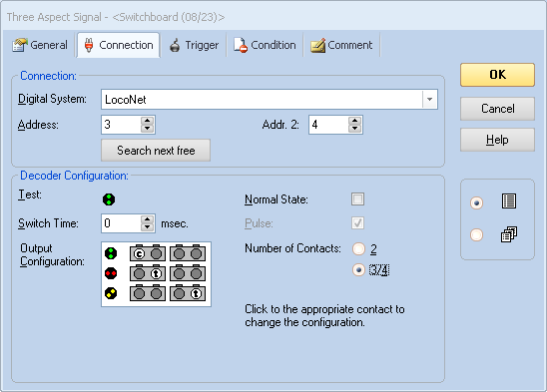
Task: Click into the Addr. 2 input field
Action: 328,125
